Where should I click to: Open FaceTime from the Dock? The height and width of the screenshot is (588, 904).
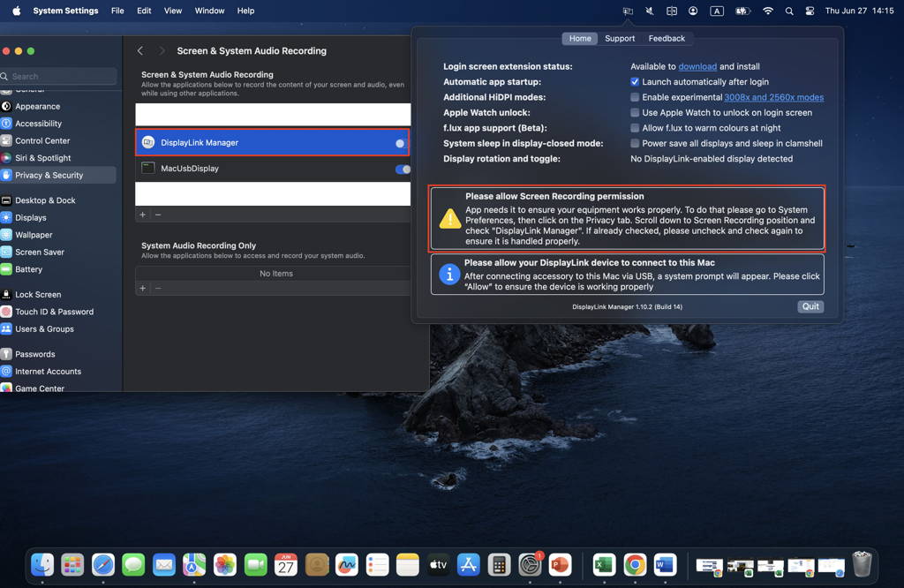pyautogui.click(x=255, y=565)
